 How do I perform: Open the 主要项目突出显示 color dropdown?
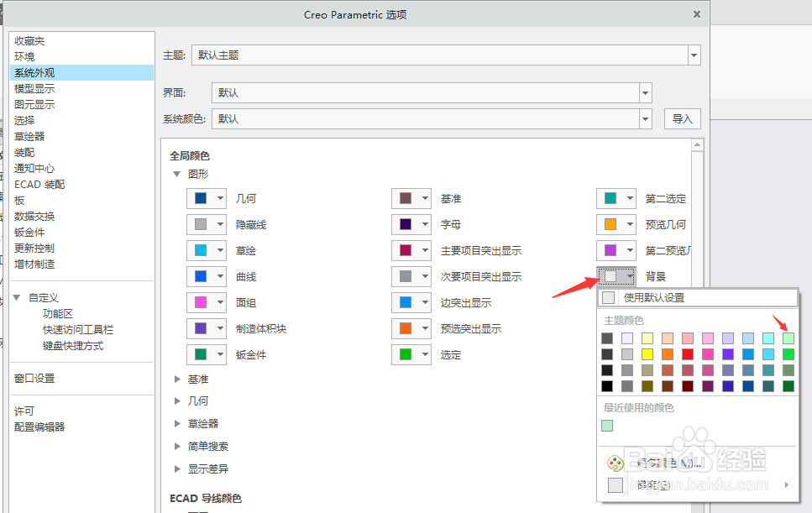tap(411, 250)
